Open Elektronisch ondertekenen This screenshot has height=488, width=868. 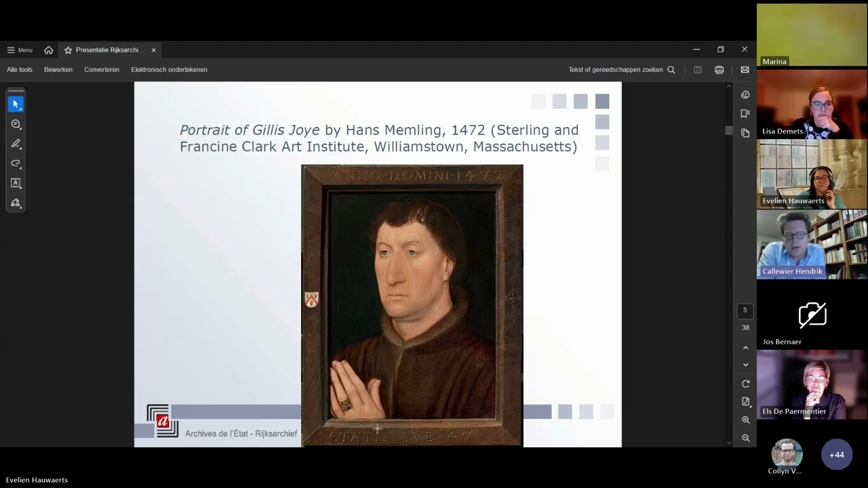click(x=169, y=70)
